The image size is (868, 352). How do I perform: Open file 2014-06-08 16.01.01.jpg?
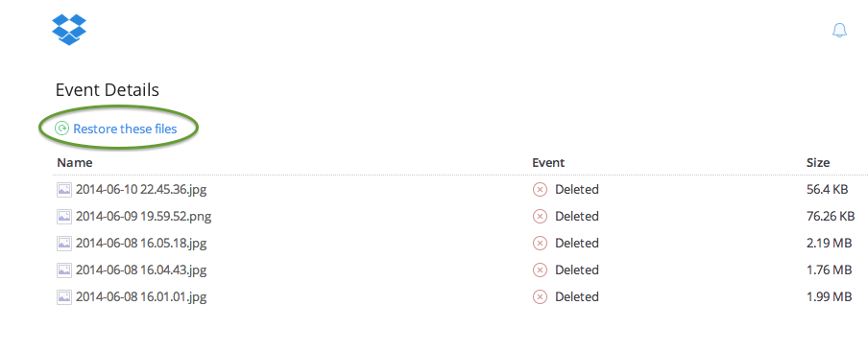tap(141, 296)
